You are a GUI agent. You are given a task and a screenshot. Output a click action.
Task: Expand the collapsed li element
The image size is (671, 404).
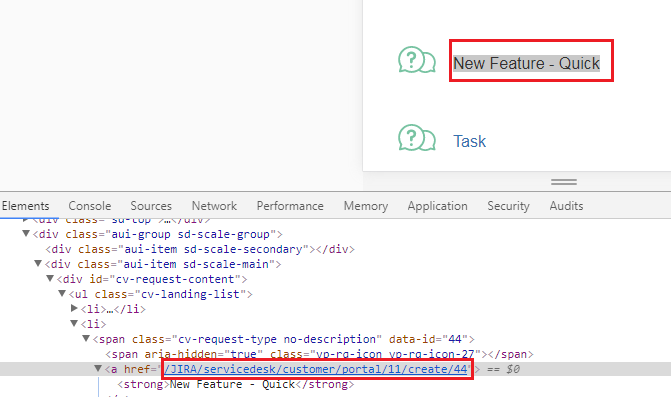click(74, 309)
